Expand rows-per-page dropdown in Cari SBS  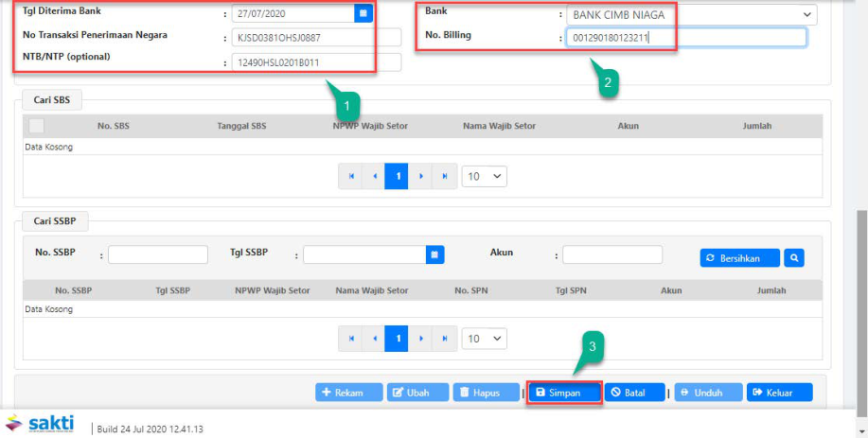pyautogui.click(x=485, y=177)
